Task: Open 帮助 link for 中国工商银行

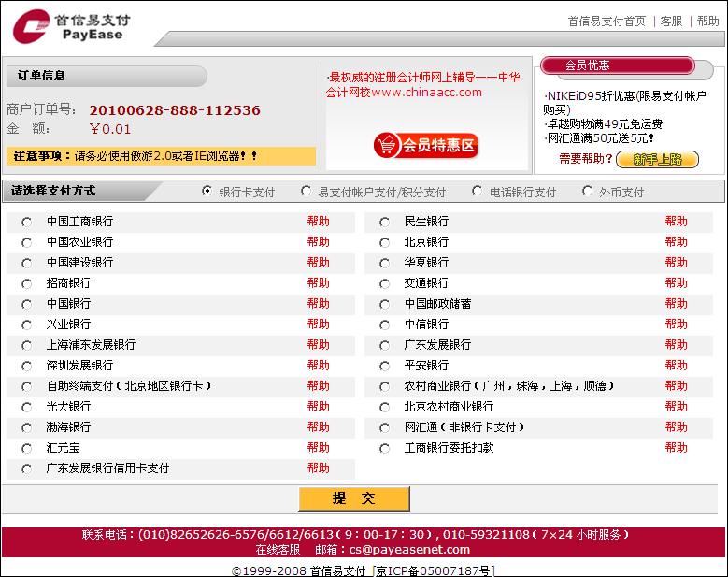Action: [x=318, y=221]
